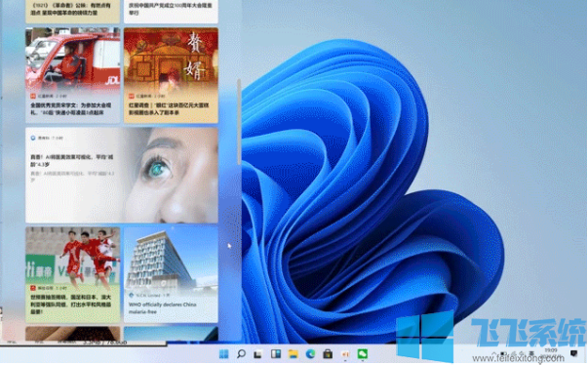Open the JDL red delivery truck news card
The image size is (588, 365).
tap(73, 75)
